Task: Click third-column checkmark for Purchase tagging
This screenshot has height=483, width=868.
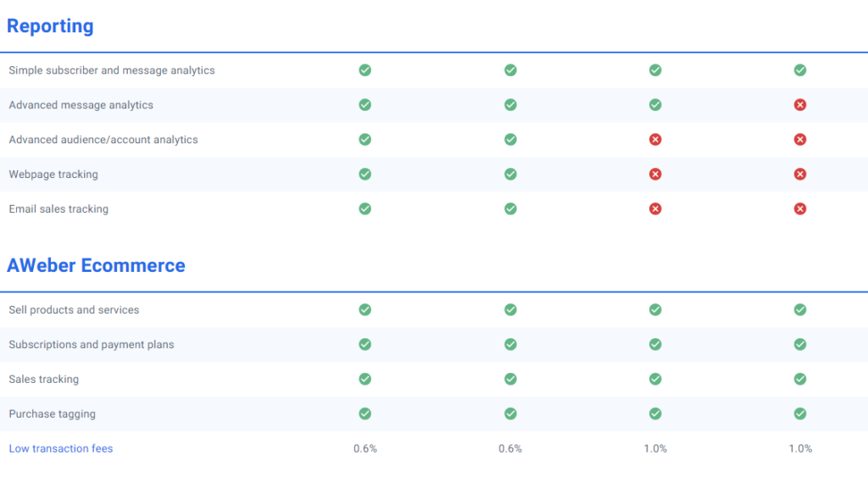Action: (x=655, y=414)
